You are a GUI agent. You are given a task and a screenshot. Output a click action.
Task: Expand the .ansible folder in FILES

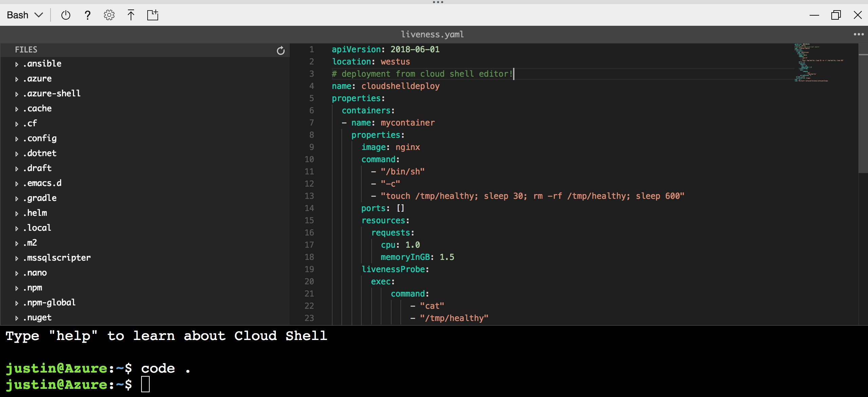coord(17,64)
